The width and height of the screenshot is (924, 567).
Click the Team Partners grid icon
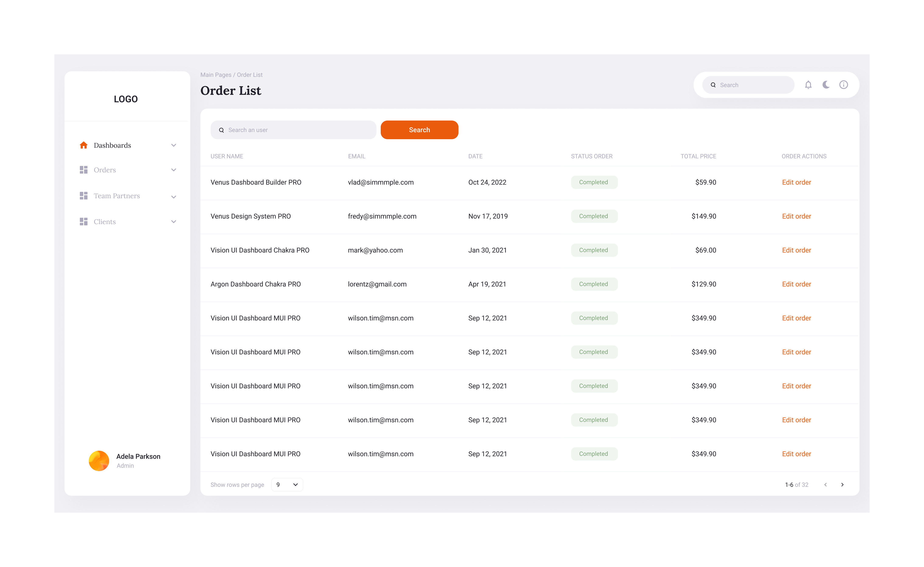[84, 196]
